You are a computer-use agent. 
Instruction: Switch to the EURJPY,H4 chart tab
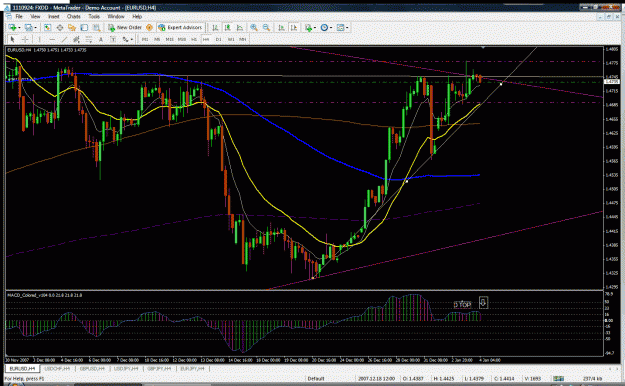(192, 368)
